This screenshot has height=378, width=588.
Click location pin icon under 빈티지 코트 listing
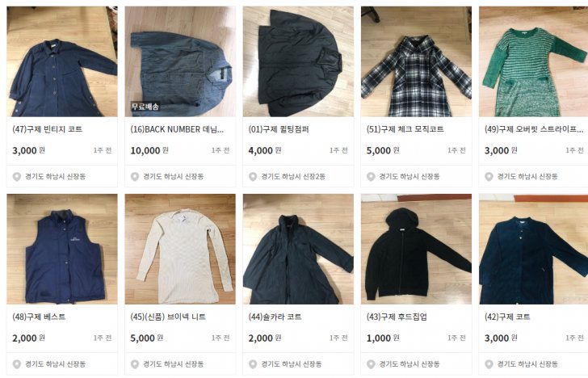pyautogui.click(x=17, y=177)
